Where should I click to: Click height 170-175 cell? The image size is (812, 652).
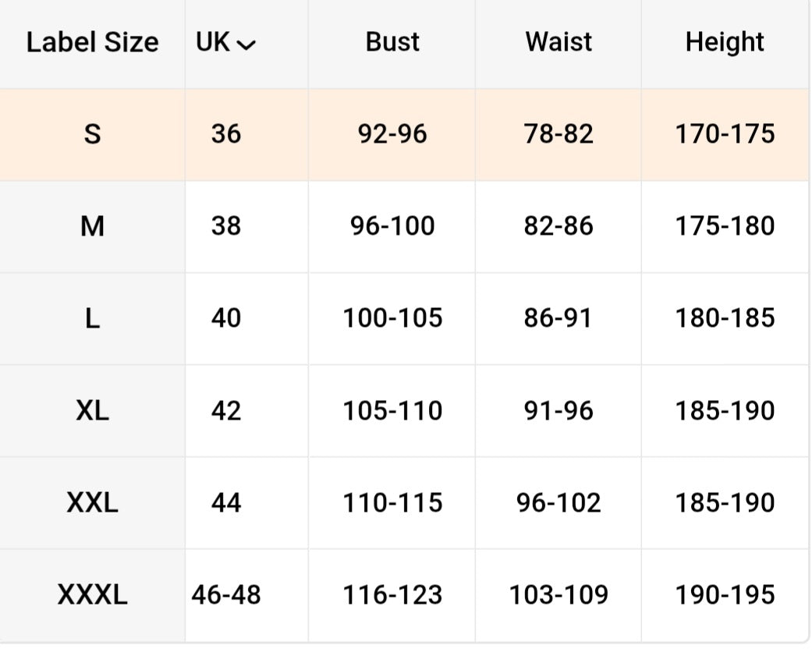[x=725, y=134]
